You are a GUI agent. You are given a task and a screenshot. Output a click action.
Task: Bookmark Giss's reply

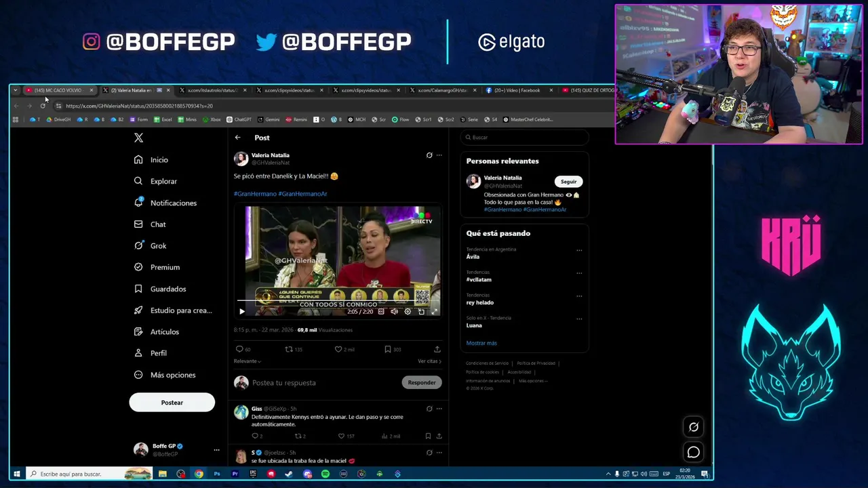[x=428, y=436]
